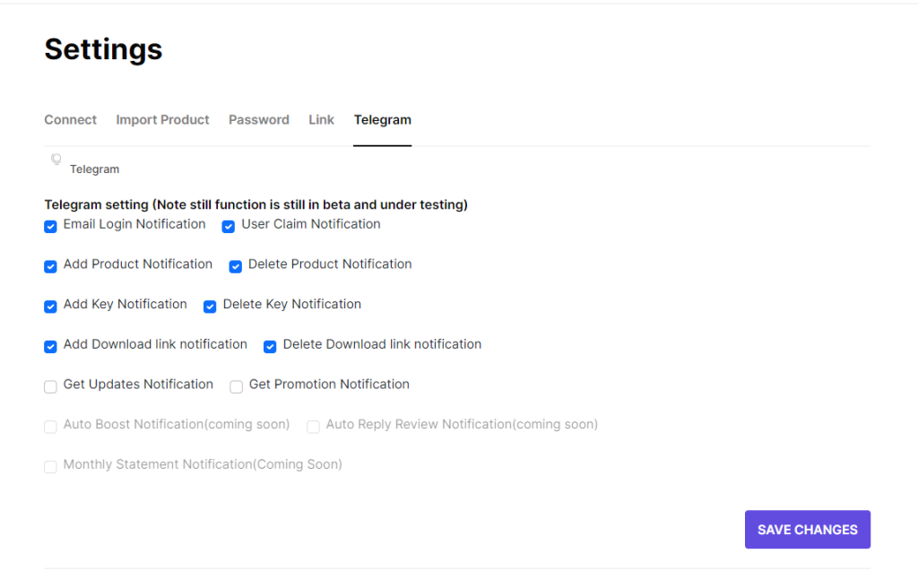Uncheck User Claim Notification
The image size is (918, 588).
pyautogui.click(x=229, y=227)
